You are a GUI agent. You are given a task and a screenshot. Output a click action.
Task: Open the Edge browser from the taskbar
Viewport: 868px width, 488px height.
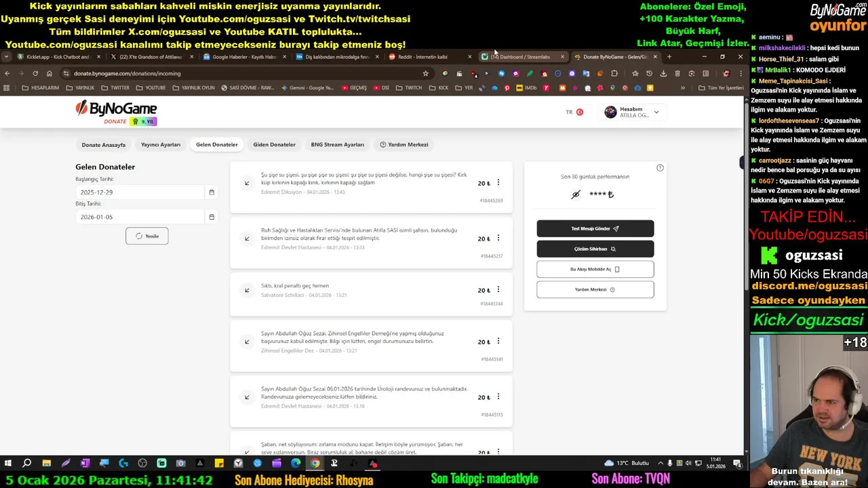(296, 464)
